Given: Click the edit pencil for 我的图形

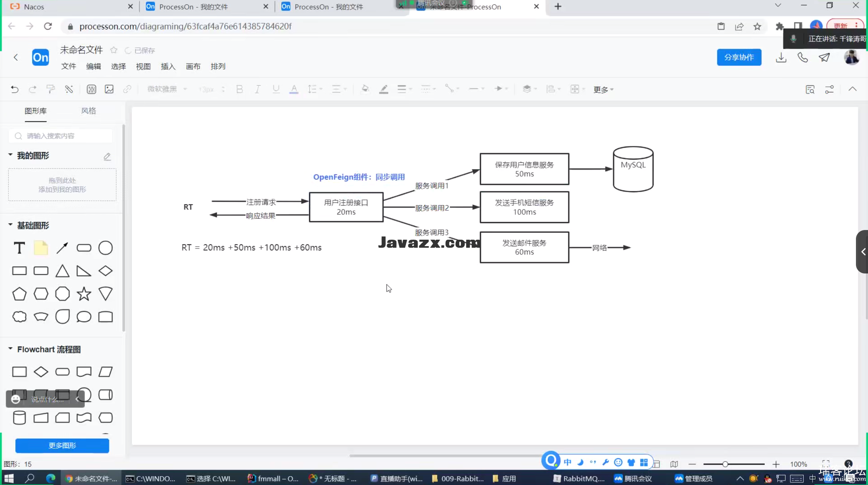Looking at the screenshot, I should click(x=107, y=156).
